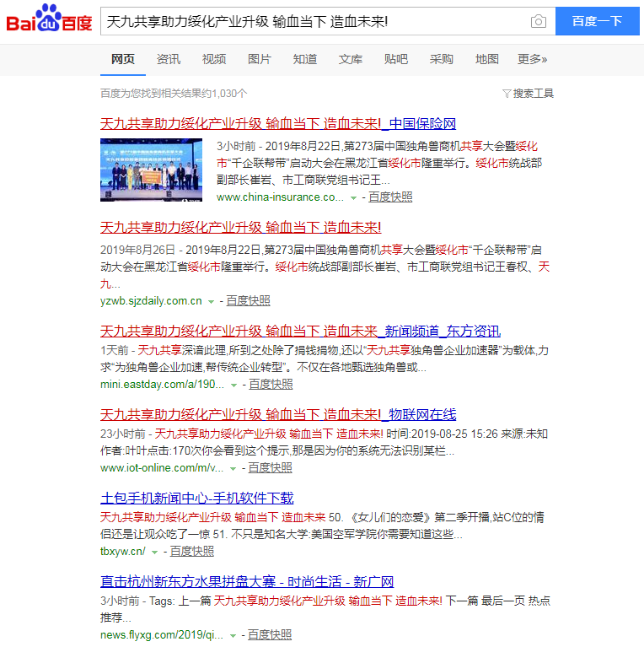The image size is (644, 647).
Task: Open camera image search icon
Action: 538,21
